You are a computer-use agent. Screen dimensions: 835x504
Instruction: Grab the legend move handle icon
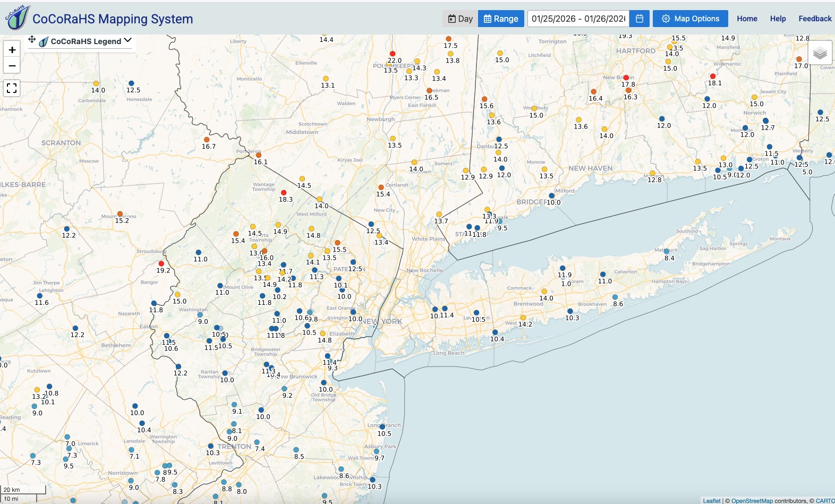(x=32, y=40)
